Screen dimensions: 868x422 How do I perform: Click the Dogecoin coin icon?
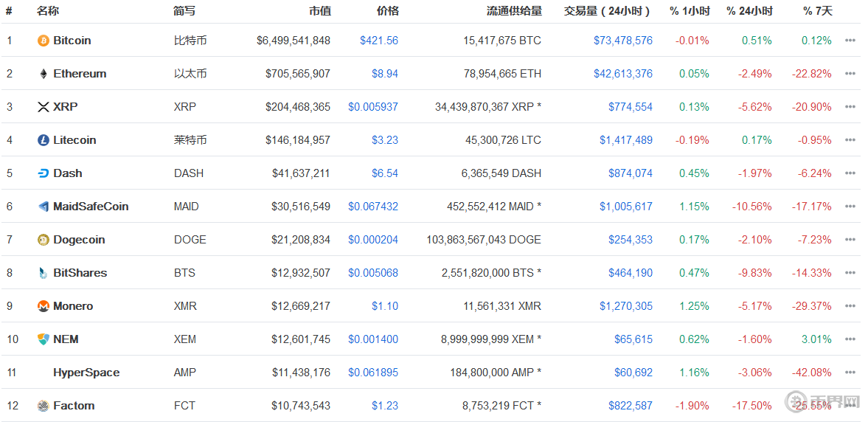(44, 240)
